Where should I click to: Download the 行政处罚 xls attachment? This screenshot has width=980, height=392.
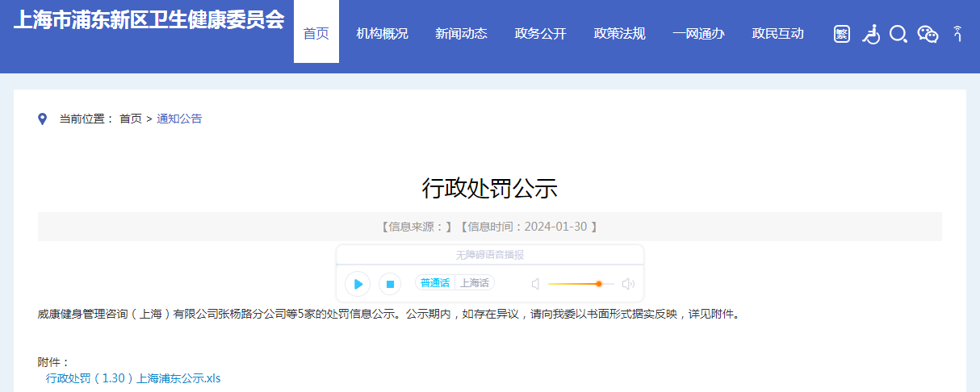point(133,377)
